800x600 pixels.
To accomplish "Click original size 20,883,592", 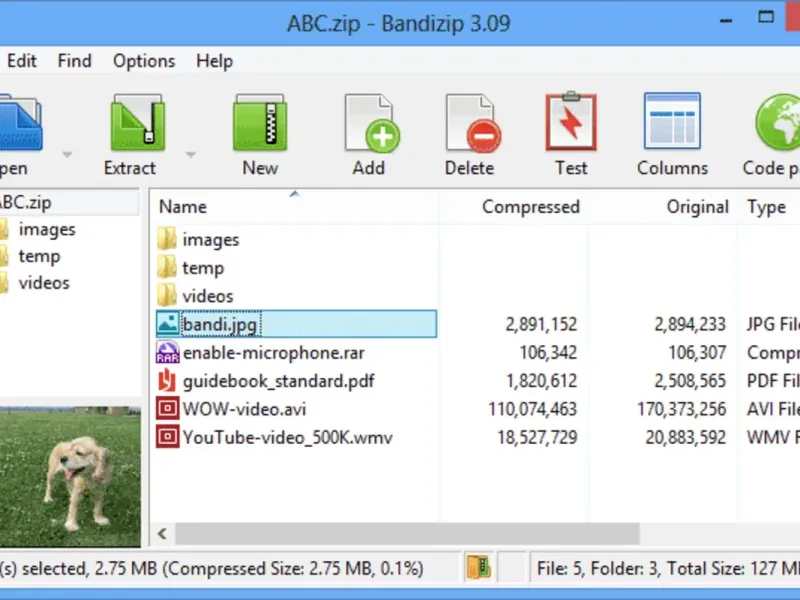I will point(686,438).
